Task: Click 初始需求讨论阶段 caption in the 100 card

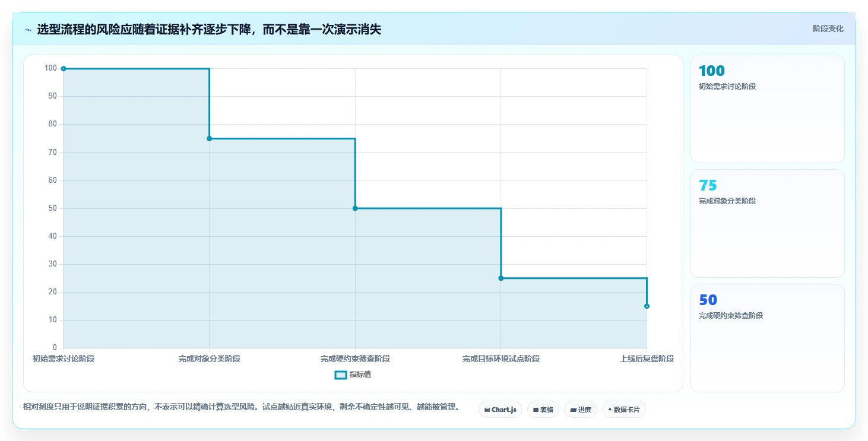Action: point(727,87)
